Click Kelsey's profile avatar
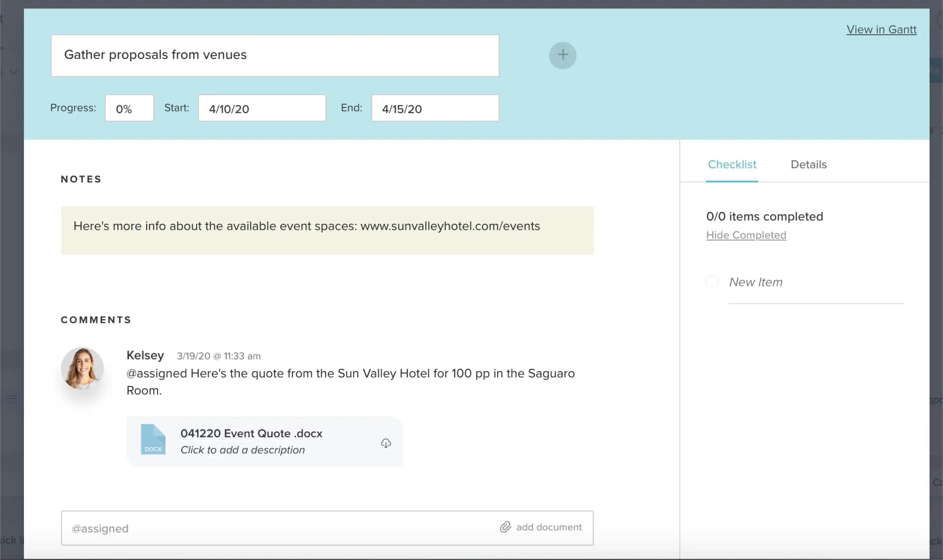The height and width of the screenshot is (560, 943). (82, 368)
